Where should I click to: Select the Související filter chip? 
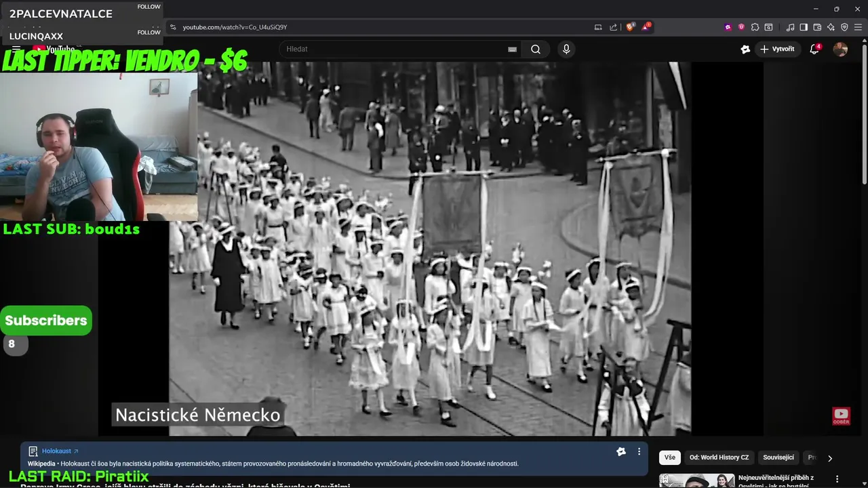778,457
